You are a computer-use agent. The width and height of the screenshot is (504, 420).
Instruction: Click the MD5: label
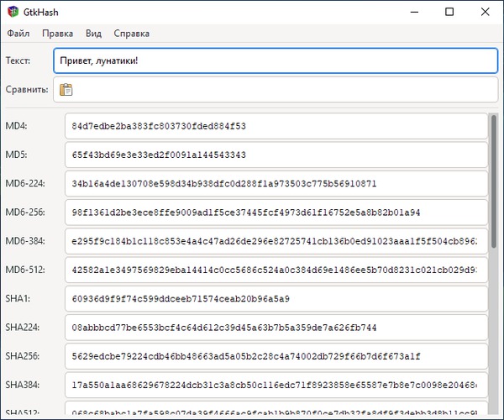[17, 155]
